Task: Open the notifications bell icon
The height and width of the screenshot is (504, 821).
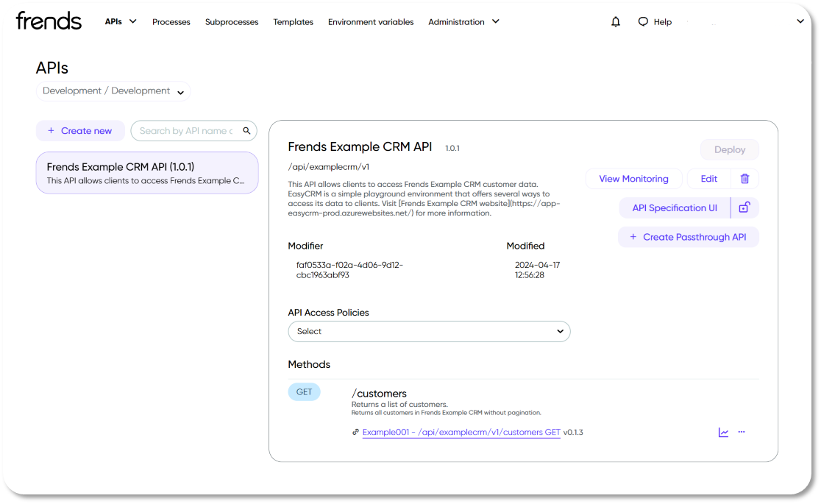Action: point(616,21)
